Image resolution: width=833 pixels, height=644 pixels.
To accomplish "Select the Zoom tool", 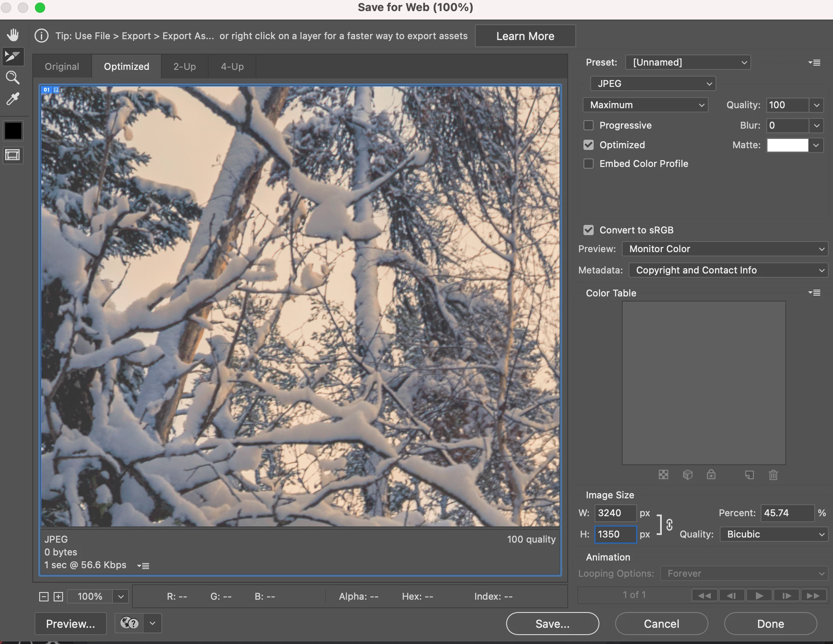I will coord(13,78).
